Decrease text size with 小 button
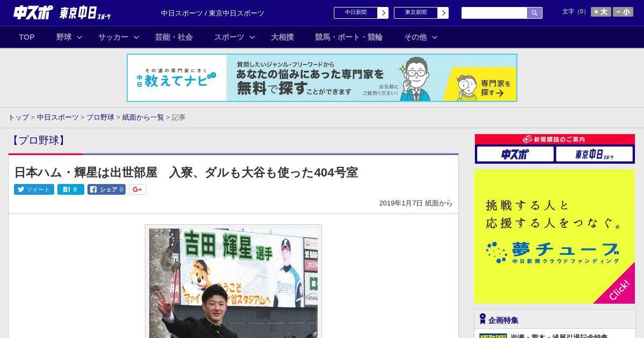644x338 pixels. coord(623,12)
